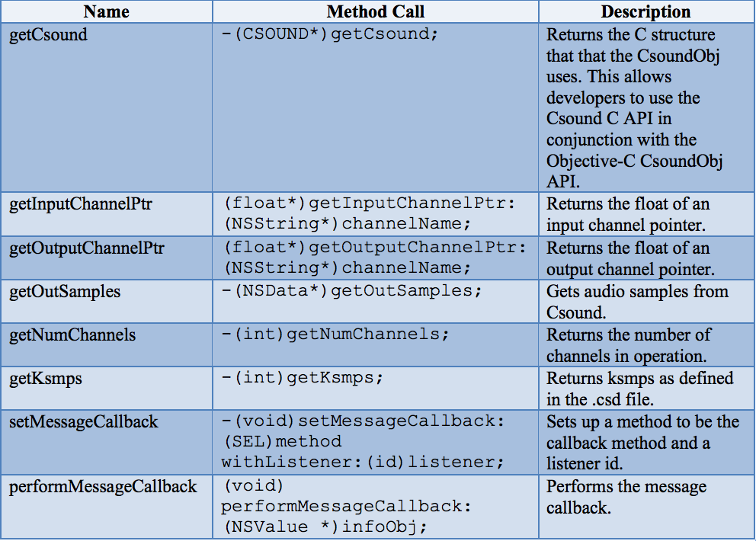Select the getInputChannelPtr name cell
This screenshot has height=541, width=756.
[x=107, y=213]
